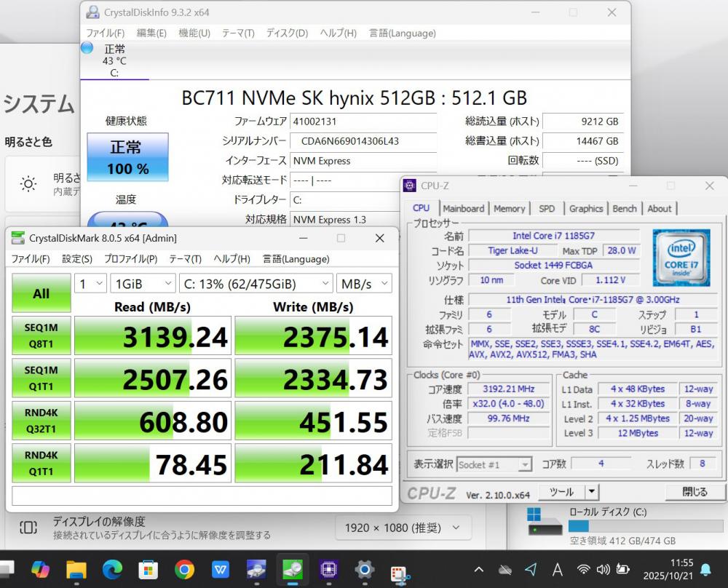Click the blue 正常 100% health status box
The image size is (728, 588).
128,157
